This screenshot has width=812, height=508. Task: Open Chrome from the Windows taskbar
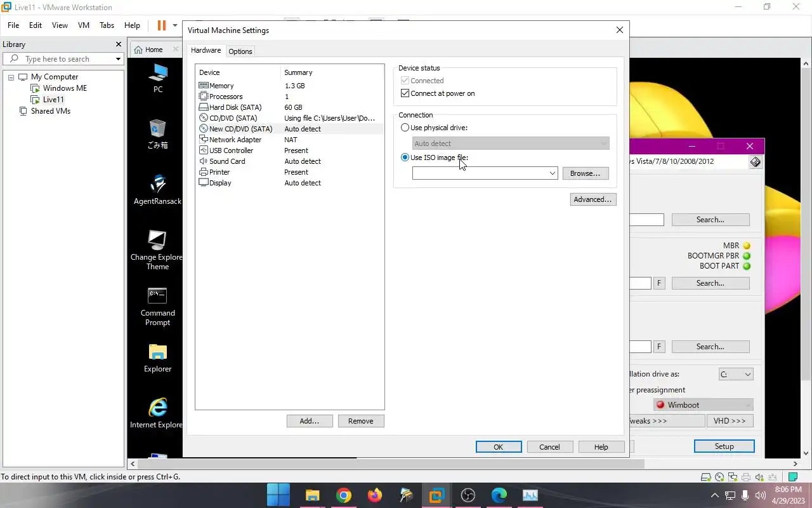(x=343, y=495)
